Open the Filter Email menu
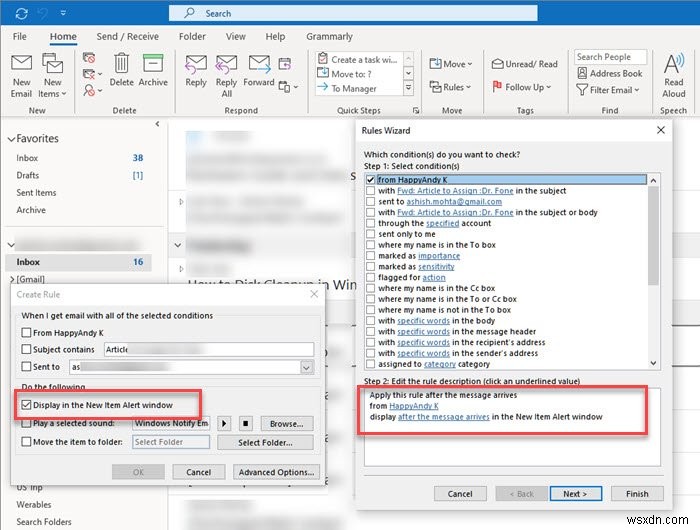 (608, 90)
